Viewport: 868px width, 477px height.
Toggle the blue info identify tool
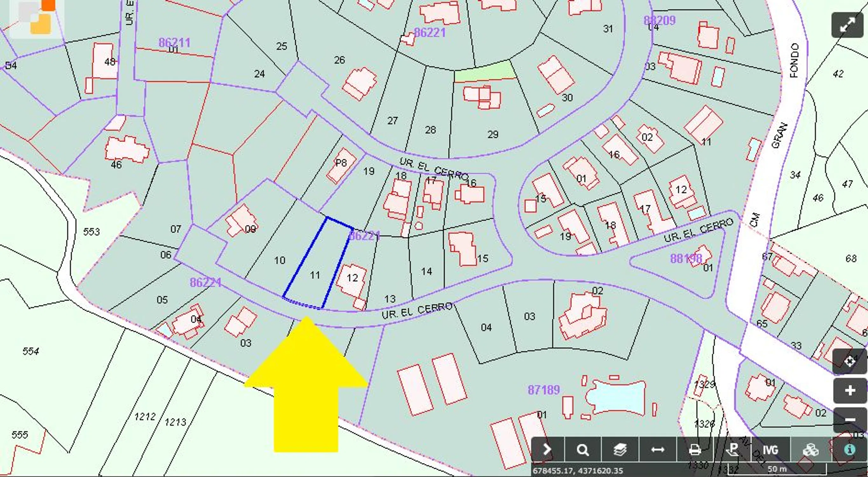[850, 449]
